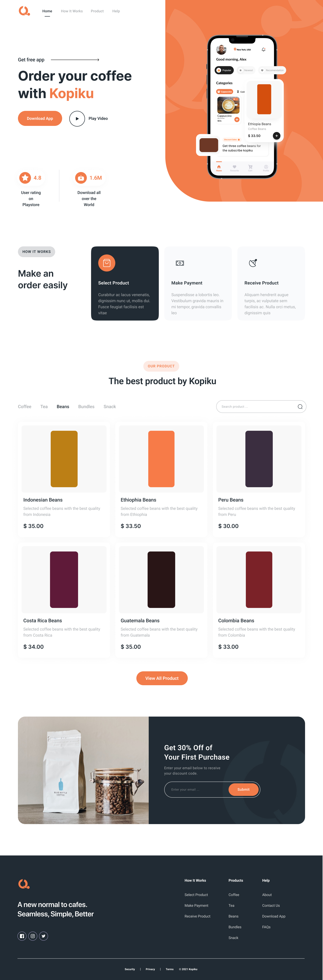Open the Peru Beans product image
Image resolution: width=323 pixels, height=980 pixels.
[x=259, y=459]
